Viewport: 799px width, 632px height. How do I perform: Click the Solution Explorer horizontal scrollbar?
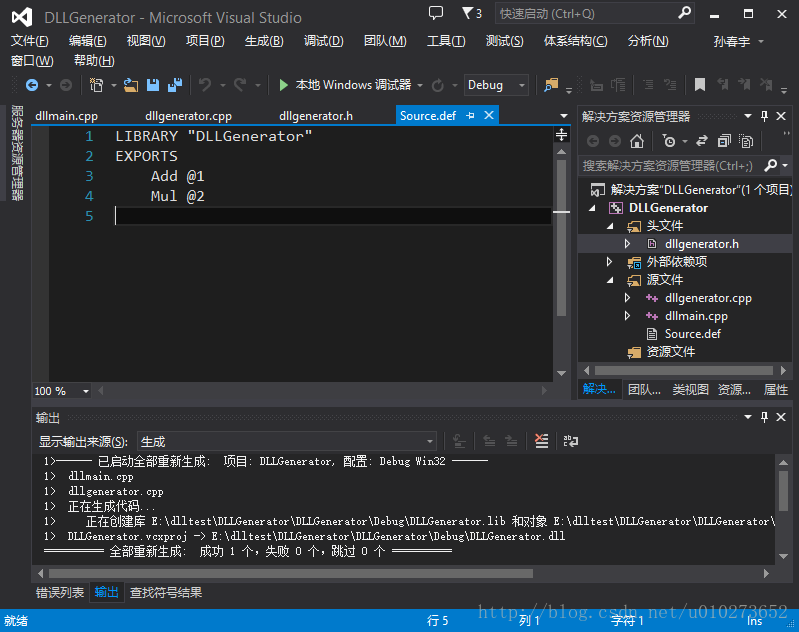(684, 370)
